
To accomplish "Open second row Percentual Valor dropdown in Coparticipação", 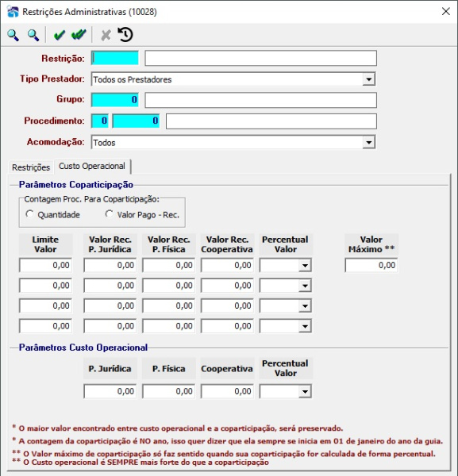I will coord(305,286).
